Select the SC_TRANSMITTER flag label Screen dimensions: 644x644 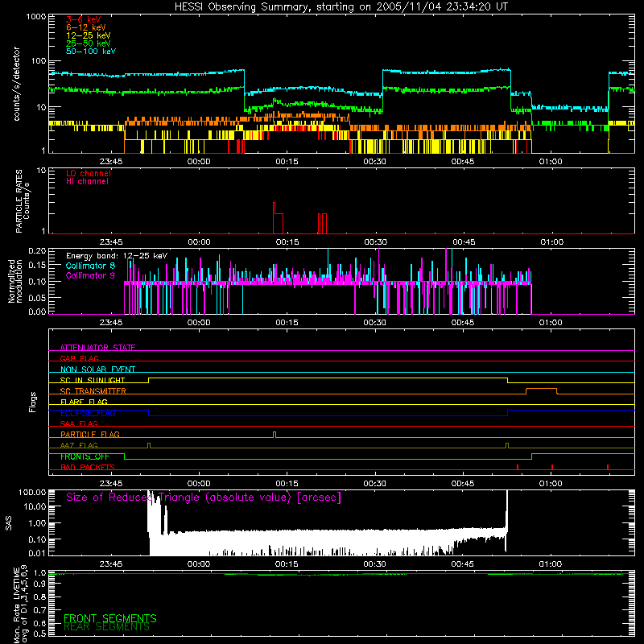tap(93, 391)
